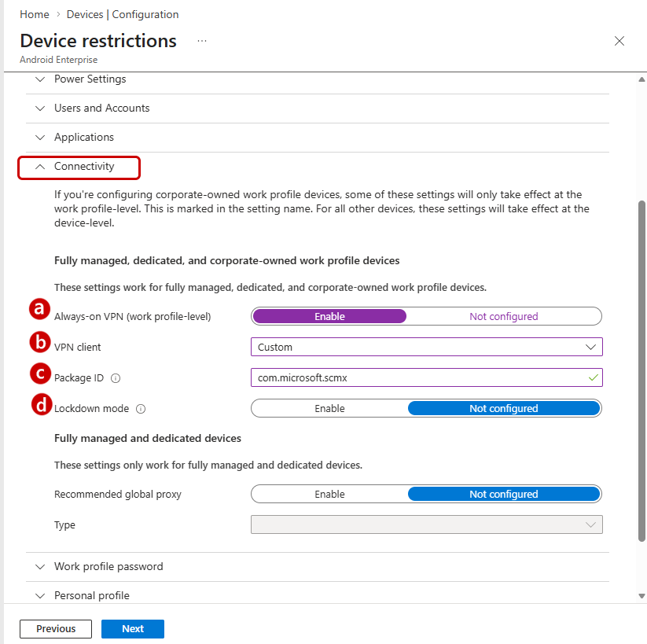This screenshot has width=647, height=644.
Task: Click the scrollbar down arrow
Action: click(641, 596)
